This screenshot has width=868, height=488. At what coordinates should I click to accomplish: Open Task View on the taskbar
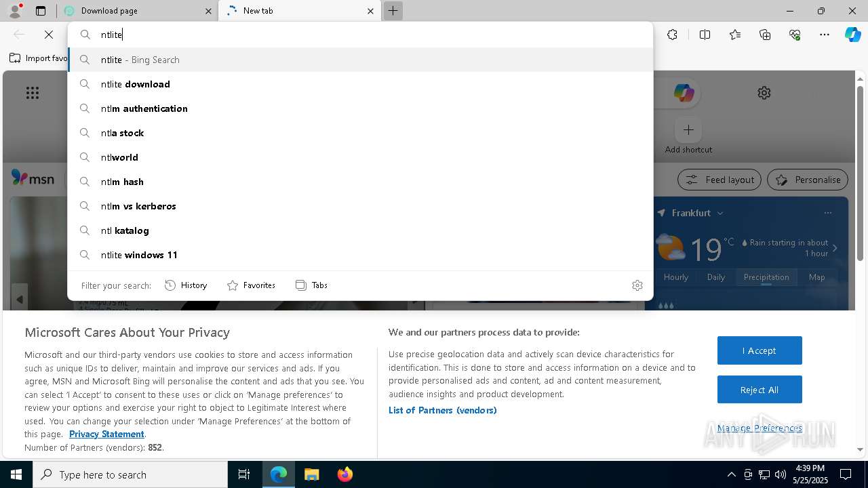244,474
